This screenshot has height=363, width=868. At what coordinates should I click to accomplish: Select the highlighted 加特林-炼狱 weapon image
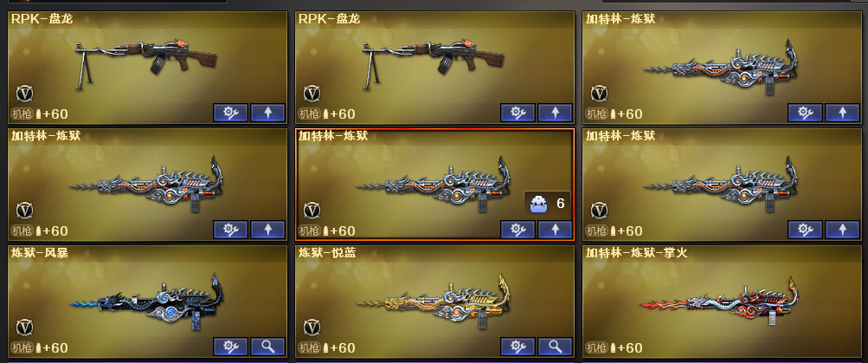434,183
